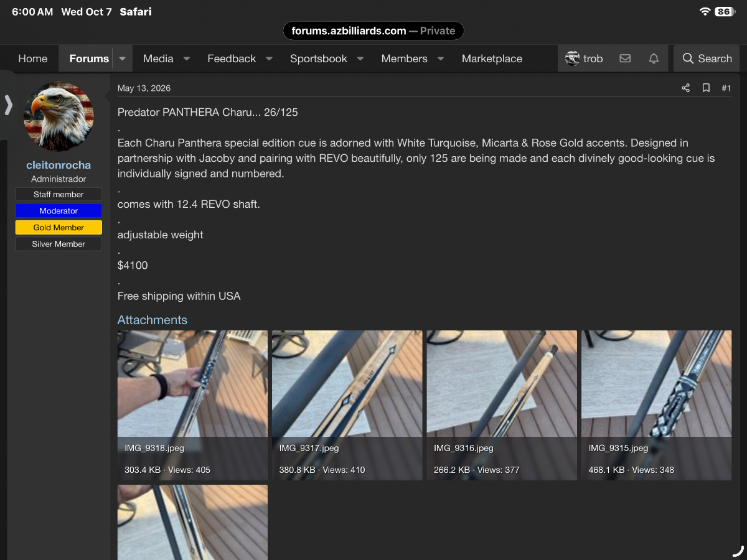Open the trob account menu
This screenshot has width=747, height=560.
tap(584, 58)
